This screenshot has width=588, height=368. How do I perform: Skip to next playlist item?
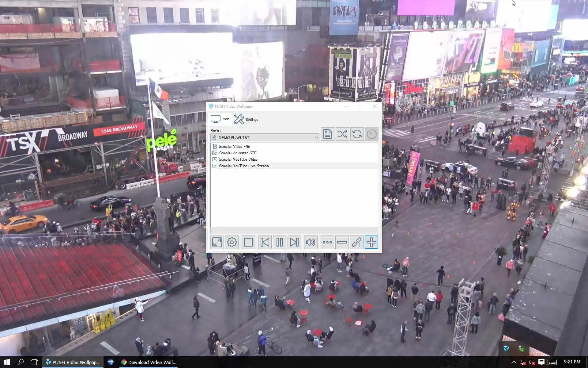[294, 242]
